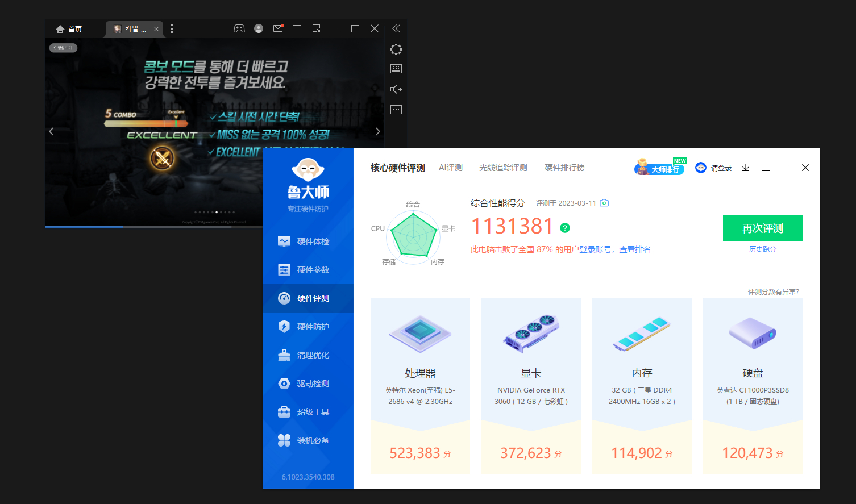
Task: Collapse the emulator sidebar with the double chevron
Action: pos(396,28)
